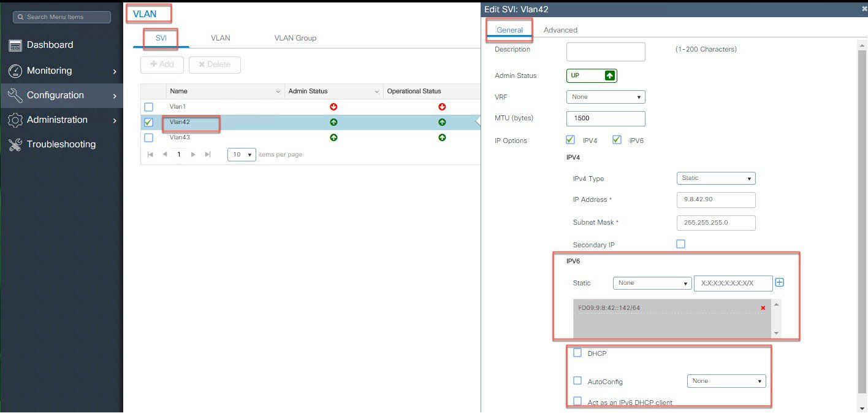Remove the FD09:9:8:42::142/64 address with red x
The width and height of the screenshot is (868, 413).
[x=763, y=308]
